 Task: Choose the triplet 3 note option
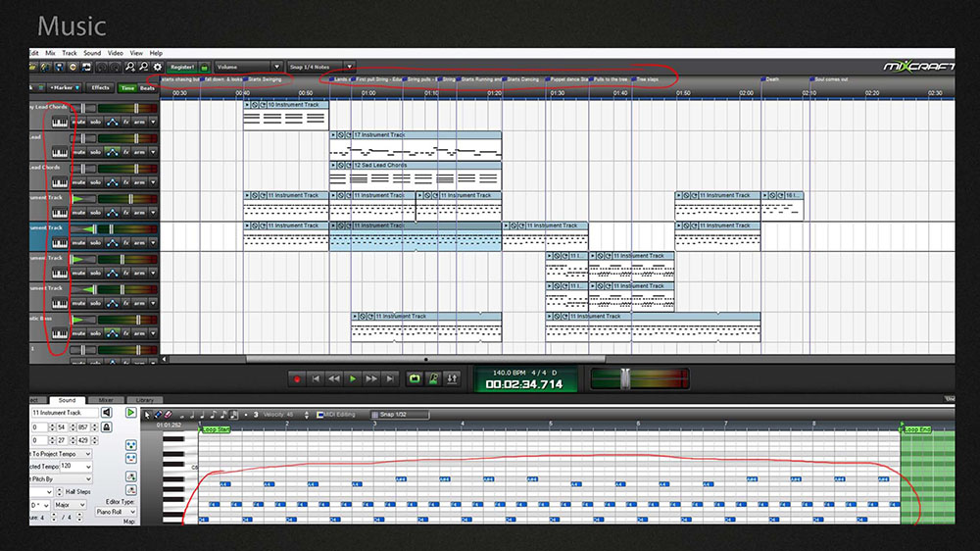pos(256,415)
